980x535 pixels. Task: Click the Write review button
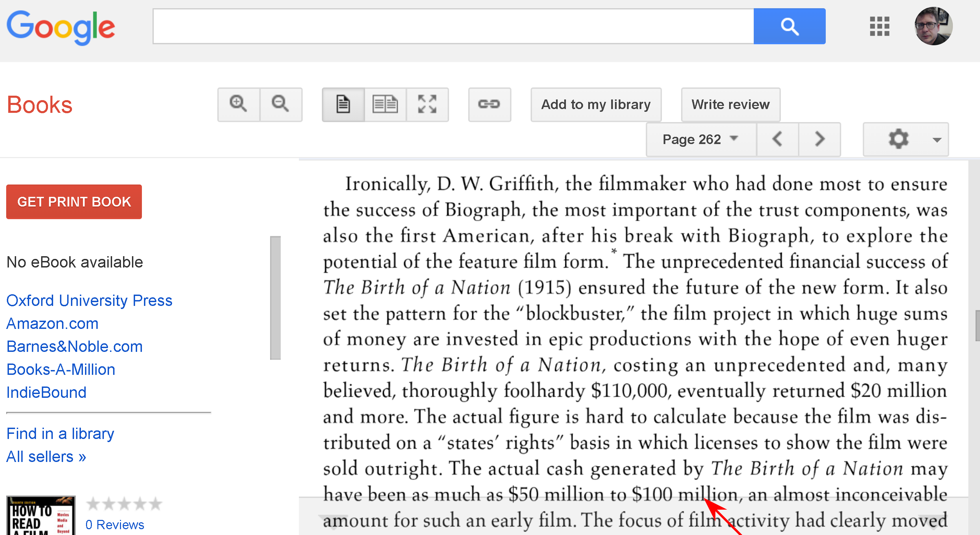730,104
